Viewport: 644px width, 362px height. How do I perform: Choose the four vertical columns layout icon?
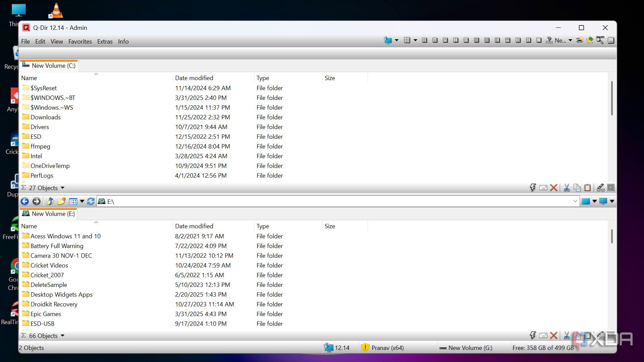[476, 40]
